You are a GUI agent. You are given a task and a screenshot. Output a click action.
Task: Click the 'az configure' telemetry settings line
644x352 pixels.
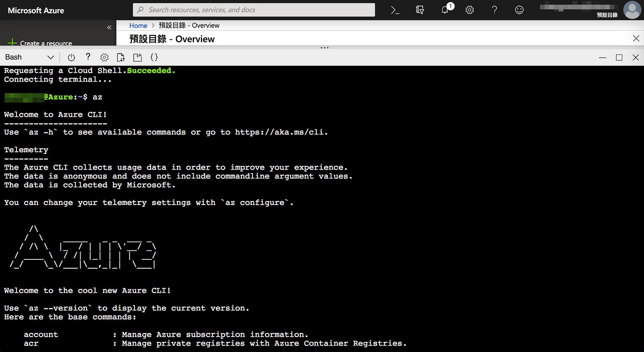click(x=149, y=203)
